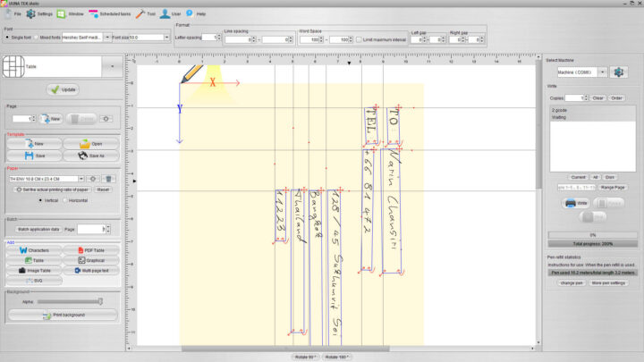The height and width of the screenshot is (362, 644).
Task: Open paper settings gear icon
Action: pos(93,179)
